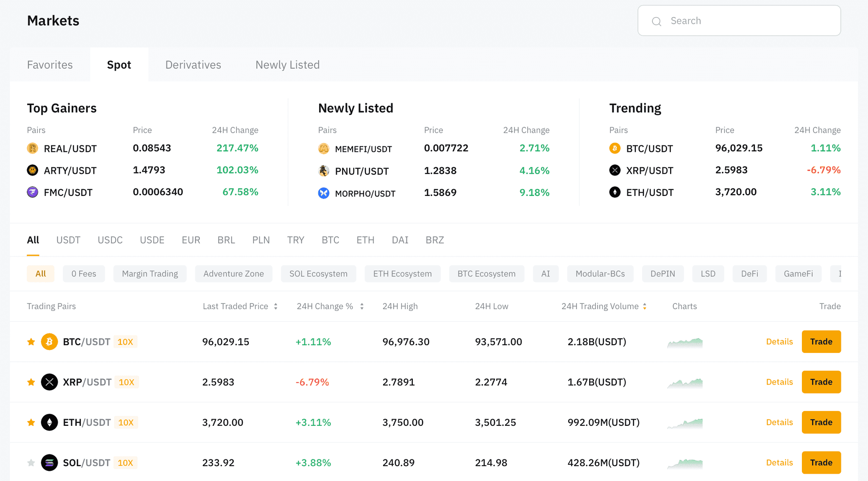
Task: Click the BTC coin icon in Trending
Action: tap(615, 148)
